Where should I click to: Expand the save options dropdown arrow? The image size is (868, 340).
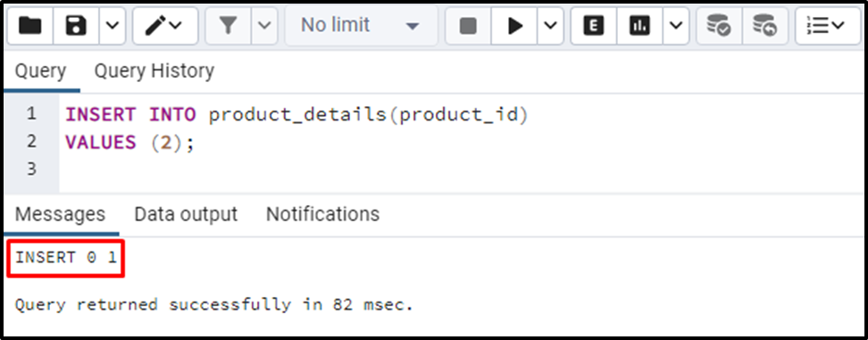coord(113,26)
